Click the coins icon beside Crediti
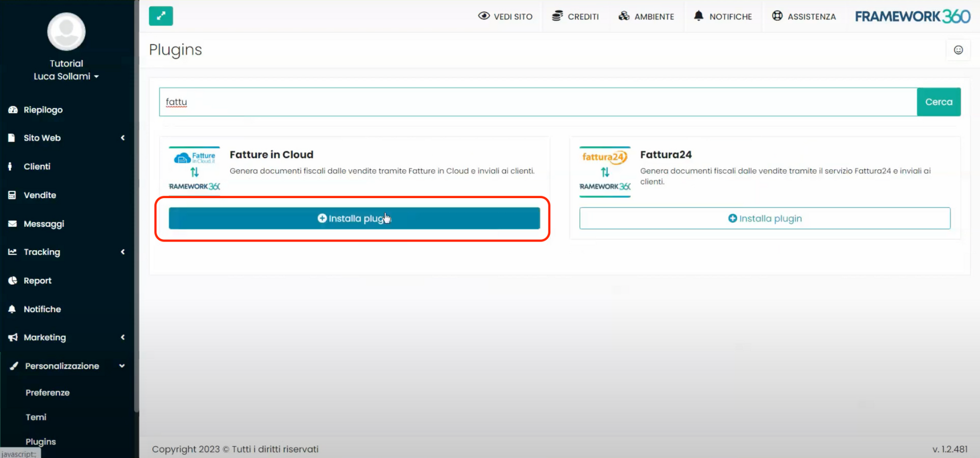The width and height of the screenshot is (980, 458). pyautogui.click(x=557, y=16)
